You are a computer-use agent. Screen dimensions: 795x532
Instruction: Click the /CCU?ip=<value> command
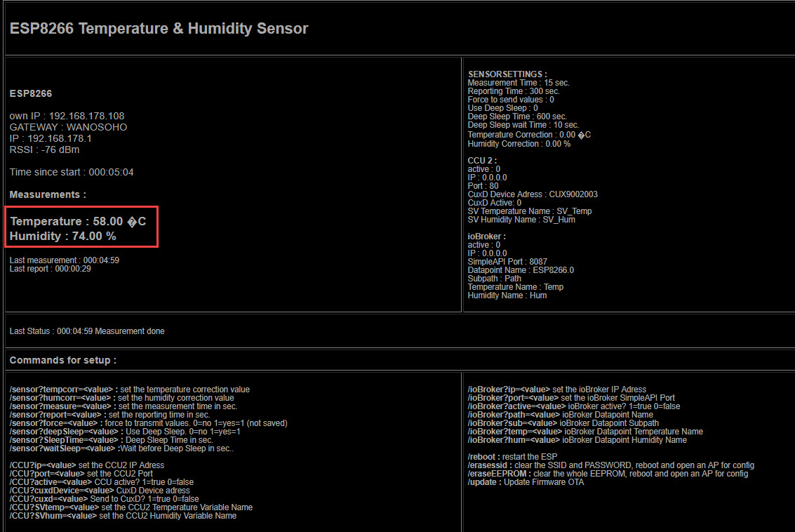87,465
